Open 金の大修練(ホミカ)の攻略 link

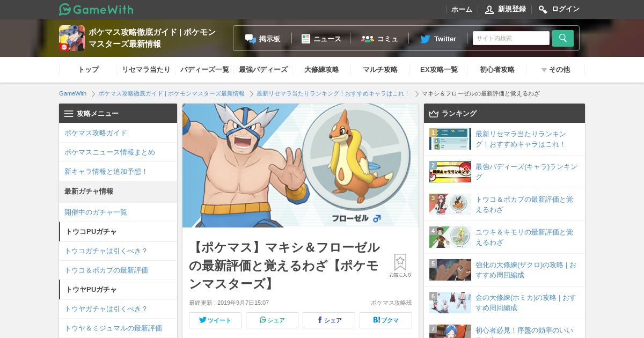[526, 303]
